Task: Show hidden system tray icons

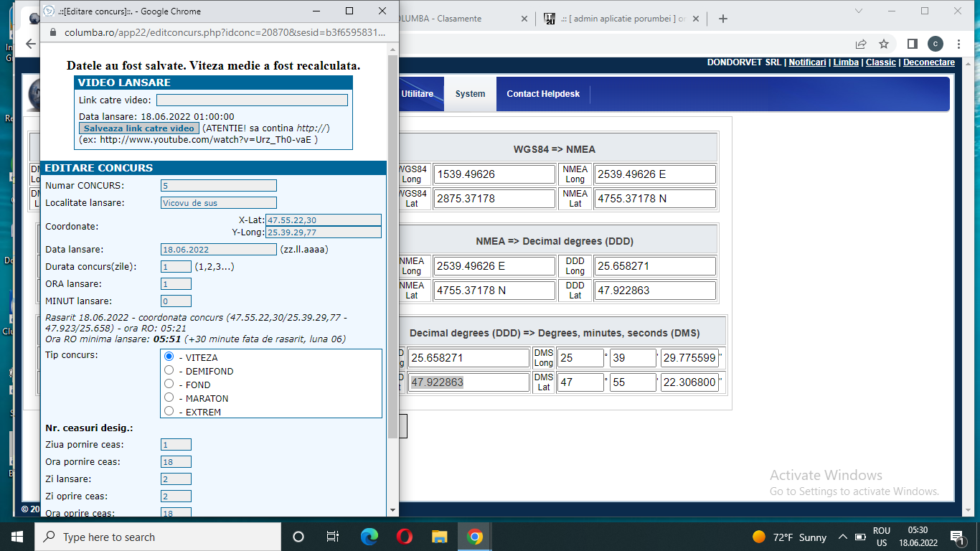Action: pyautogui.click(x=842, y=537)
